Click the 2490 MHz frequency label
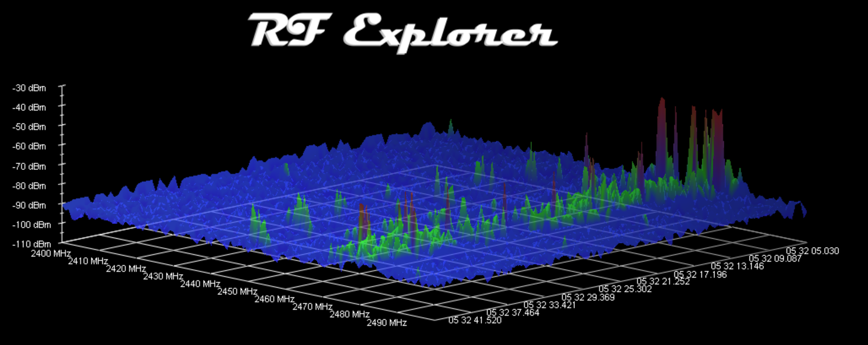Viewport: 868px width, 345px height. point(387,323)
